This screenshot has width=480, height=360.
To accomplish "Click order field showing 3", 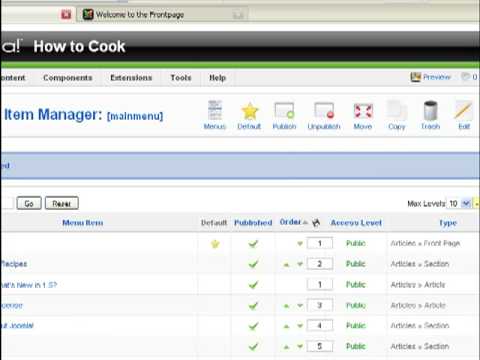I will [x=320, y=305].
